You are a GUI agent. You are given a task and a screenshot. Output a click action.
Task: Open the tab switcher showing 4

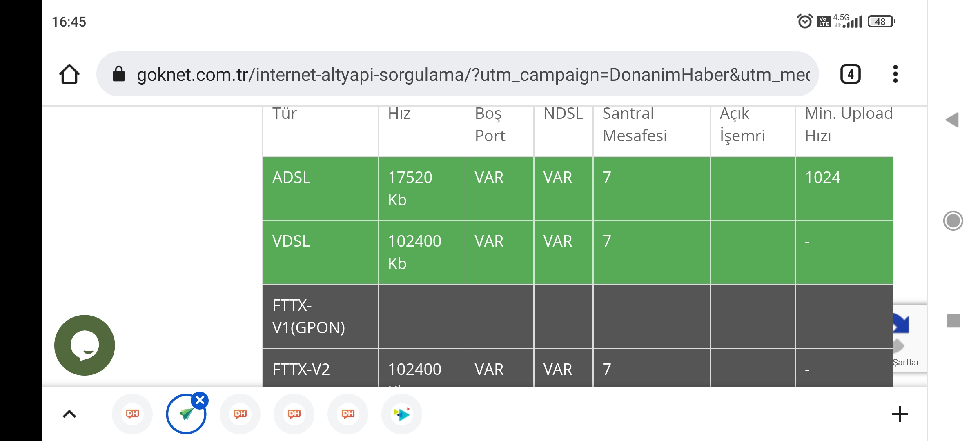click(851, 74)
